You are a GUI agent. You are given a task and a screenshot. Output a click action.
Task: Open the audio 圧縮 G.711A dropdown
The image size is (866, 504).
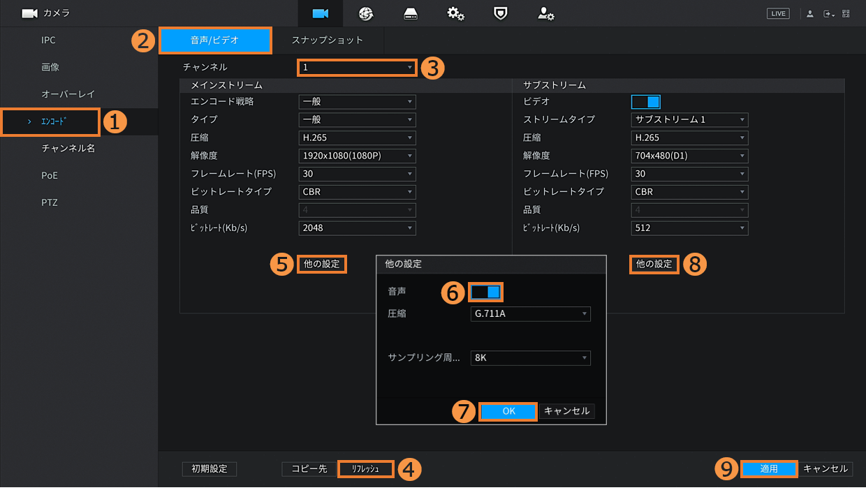point(531,314)
